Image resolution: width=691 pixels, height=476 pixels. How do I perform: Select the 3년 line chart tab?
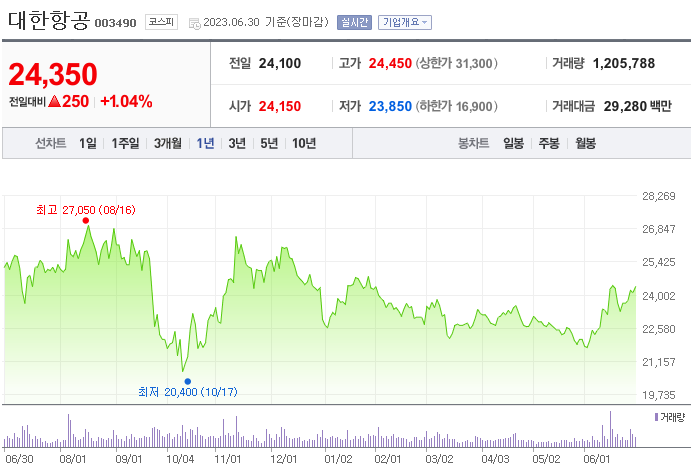click(x=237, y=143)
